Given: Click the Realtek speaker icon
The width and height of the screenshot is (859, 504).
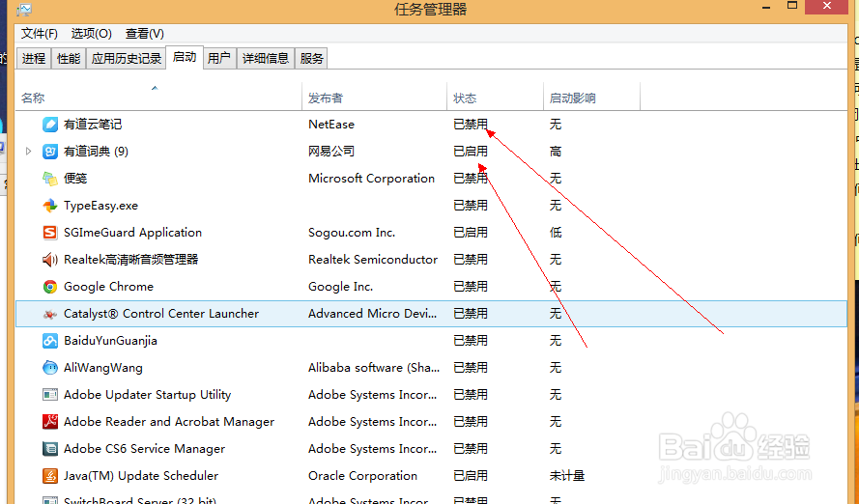Looking at the screenshot, I should pos(50,260).
